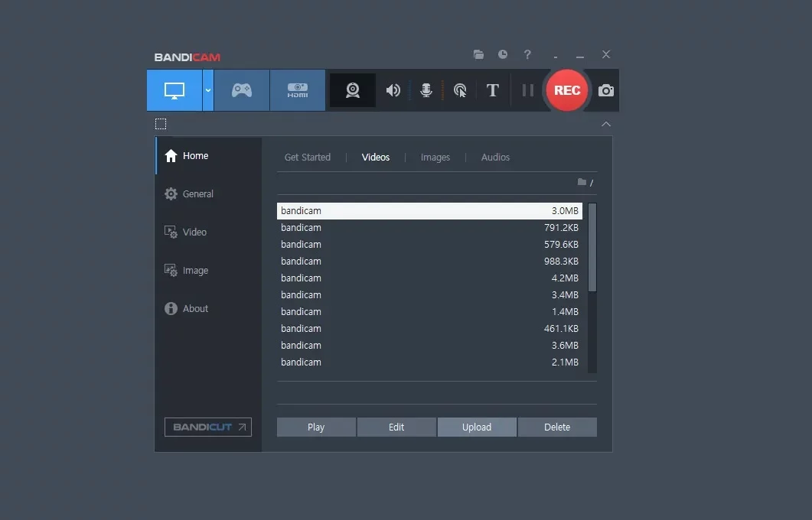This screenshot has height=520, width=812.
Task: Switch to the Videos tab
Action: 376,158
